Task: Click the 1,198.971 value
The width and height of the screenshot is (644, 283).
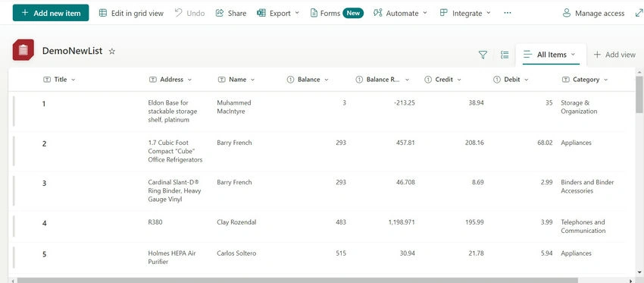Action: [x=402, y=222]
